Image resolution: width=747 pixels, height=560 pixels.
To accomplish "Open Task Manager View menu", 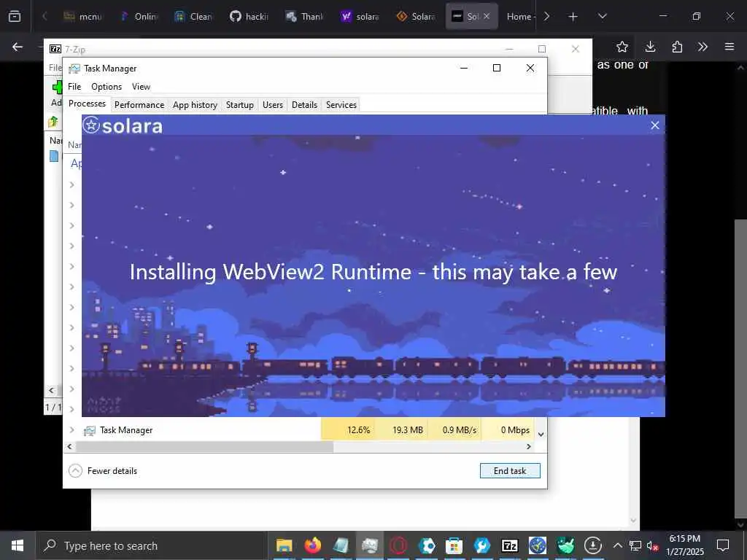I will pyautogui.click(x=141, y=87).
